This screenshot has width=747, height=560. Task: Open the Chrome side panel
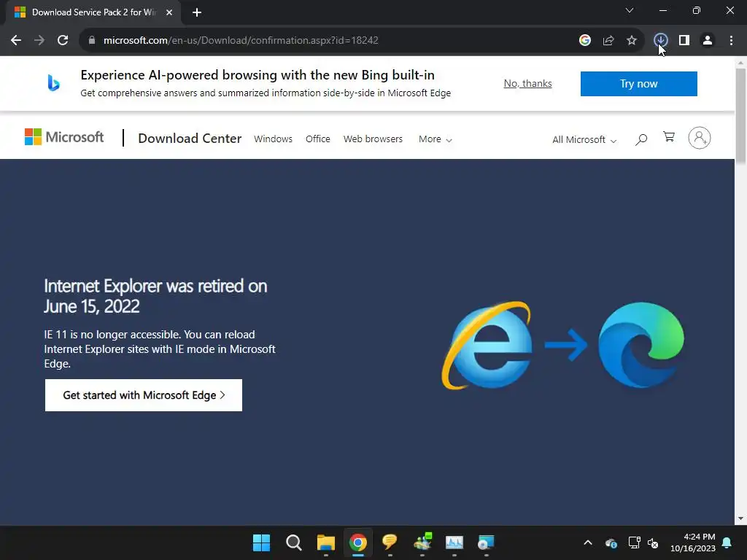tap(684, 41)
